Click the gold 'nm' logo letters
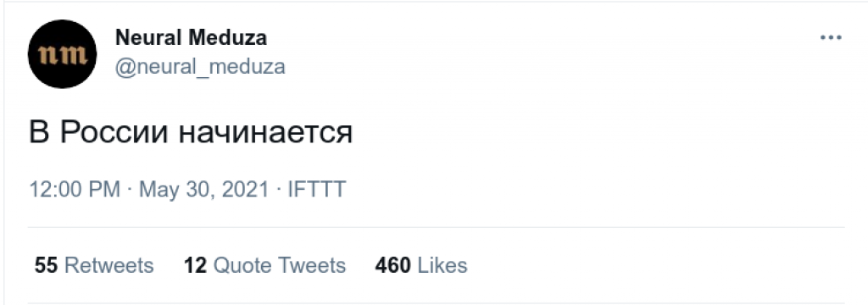Image resolution: width=868 pixels, height=305 pixels. tap(62, 55)
